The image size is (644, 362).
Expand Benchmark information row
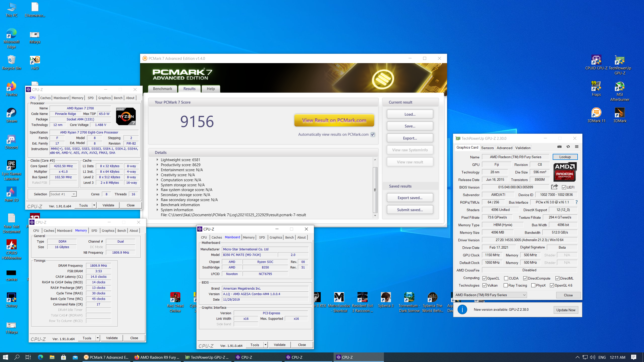click(x=157, y=205)
